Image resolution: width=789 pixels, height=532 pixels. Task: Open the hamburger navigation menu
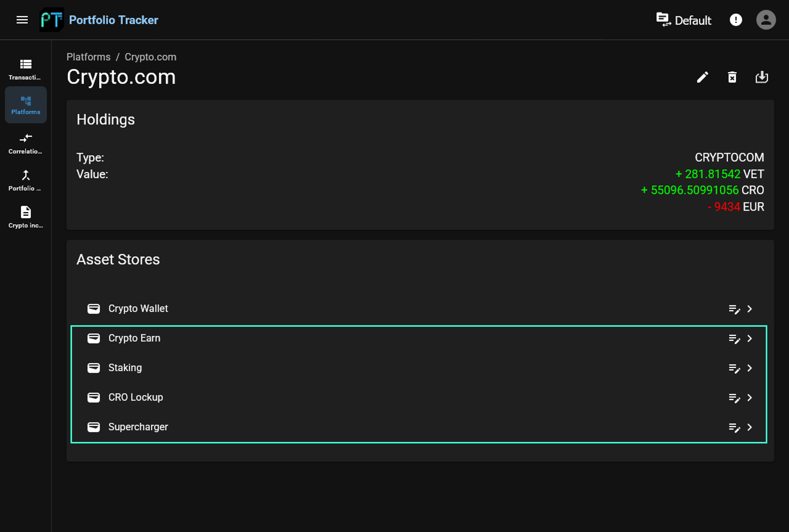pos(22,20)
